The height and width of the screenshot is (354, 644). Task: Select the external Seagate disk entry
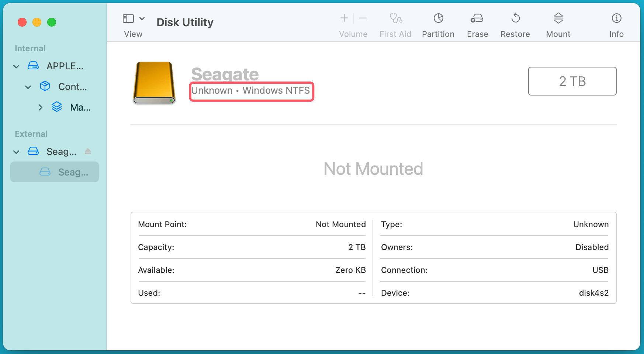click(61, 151)
